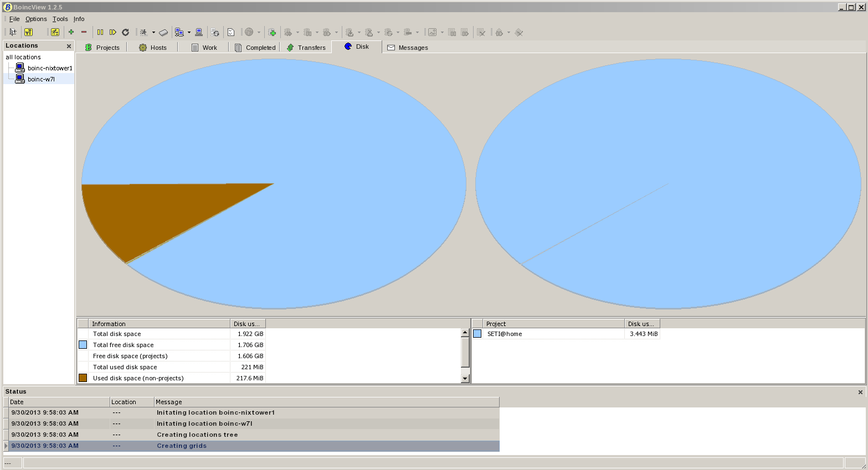Click the greyed abort task icon
This screenshot has height=470, width=868.
point(481,32)
